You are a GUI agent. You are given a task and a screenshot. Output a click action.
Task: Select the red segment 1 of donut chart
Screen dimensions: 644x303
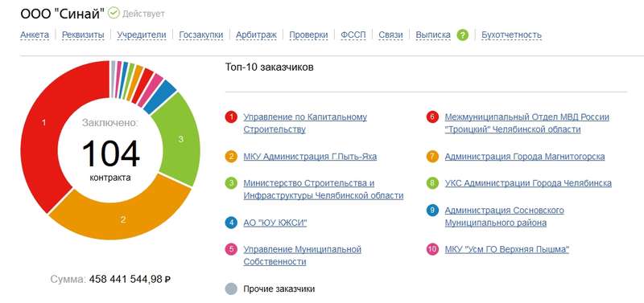point(43,123)
